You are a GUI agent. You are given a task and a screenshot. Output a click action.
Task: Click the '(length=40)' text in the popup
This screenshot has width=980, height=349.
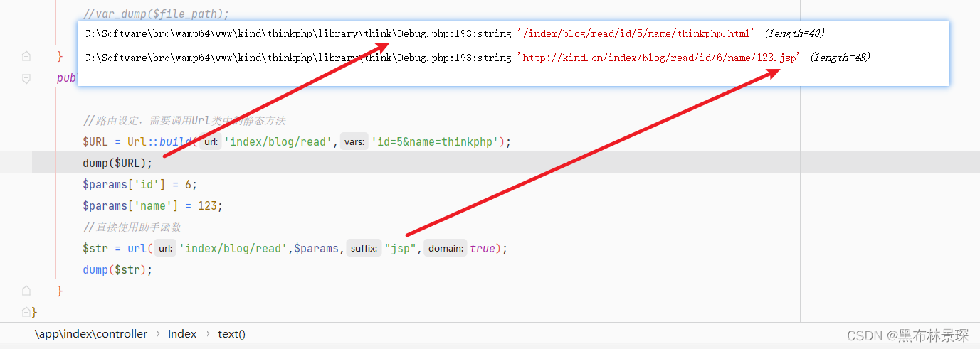coord(794,33)
